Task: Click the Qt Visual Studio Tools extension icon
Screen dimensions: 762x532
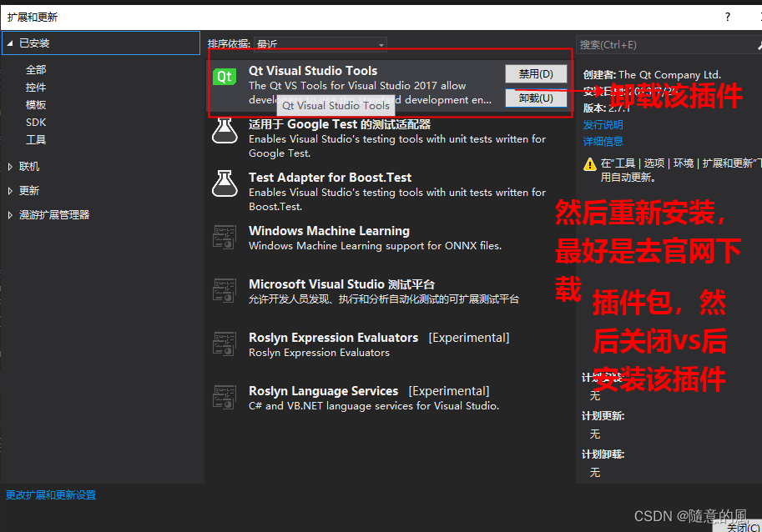Action: click(225, 77)
